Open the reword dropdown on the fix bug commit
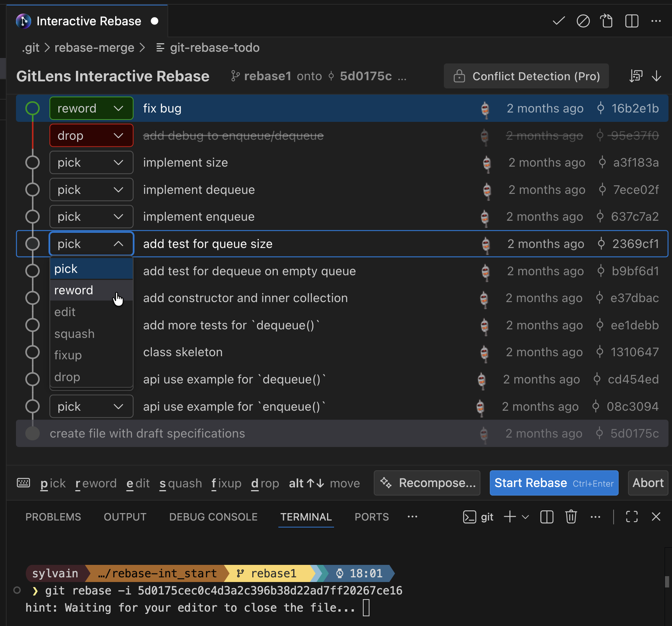Viewport: 672px width, 626px height. click(x=91, y=108)
